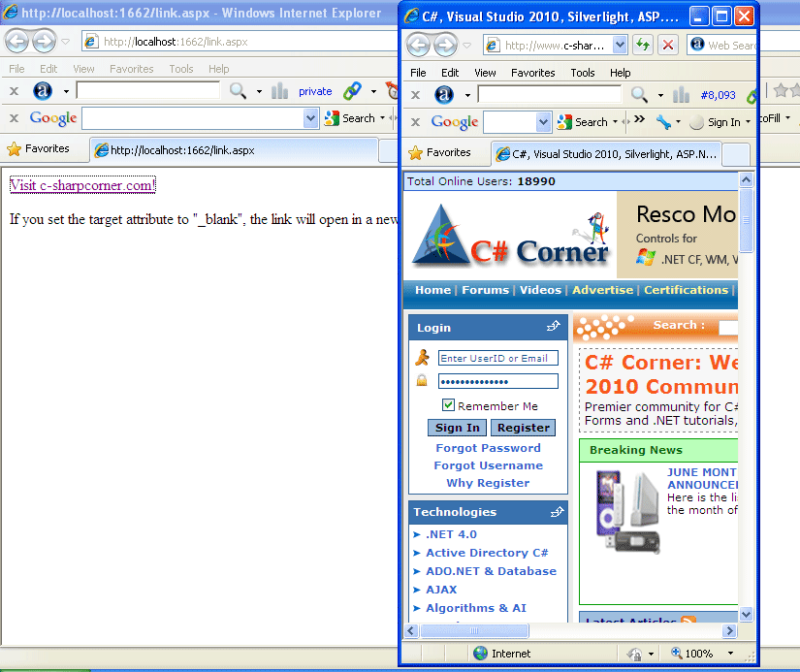Click Alexa toolbar logo in C# Corner window
This screenshot has height=672, width=800.
tap(444, 94)
